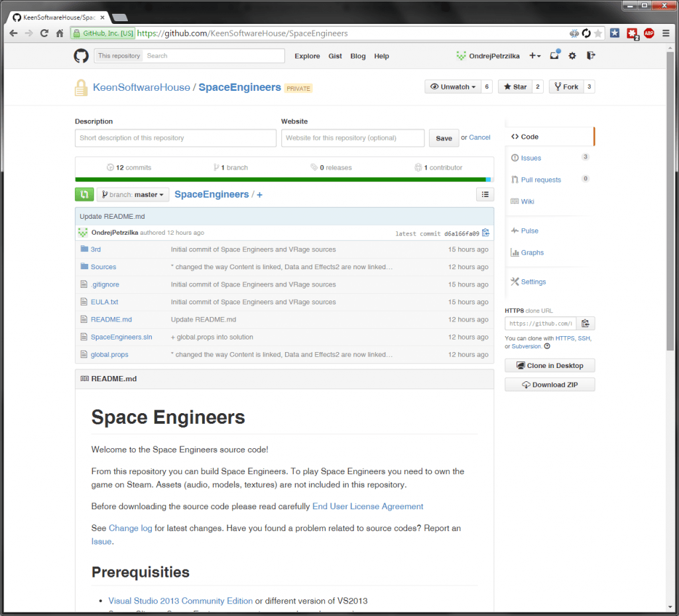Open the Change log link
679x616 pixels.
[x=131, y=528]
